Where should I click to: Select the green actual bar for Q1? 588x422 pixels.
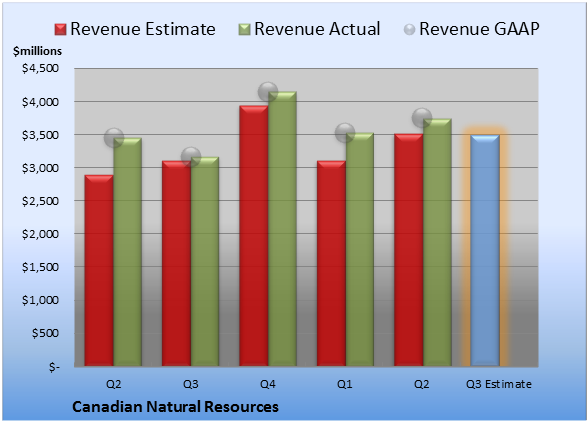(x=360, y=249)
